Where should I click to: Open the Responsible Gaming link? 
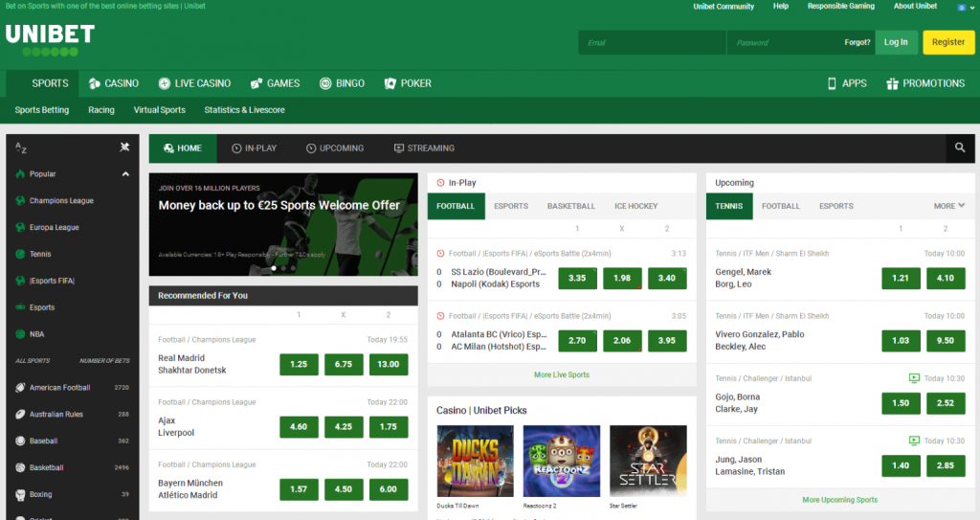(x=840, y=7)
